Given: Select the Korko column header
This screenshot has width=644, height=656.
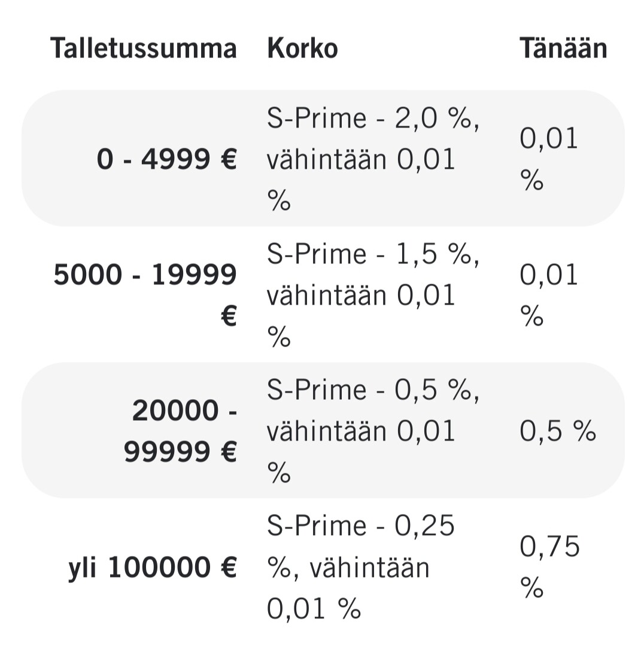Looking at the screenshot, I should (302, 48).
